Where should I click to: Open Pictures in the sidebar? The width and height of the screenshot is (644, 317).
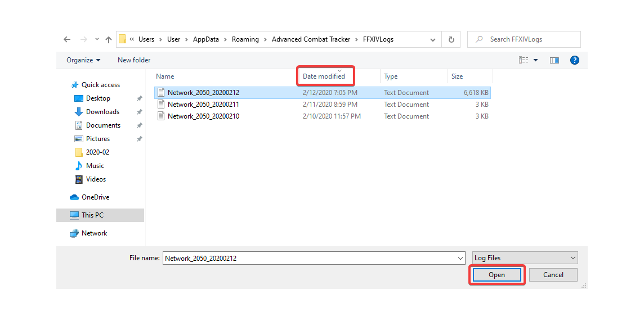[92, 139]
